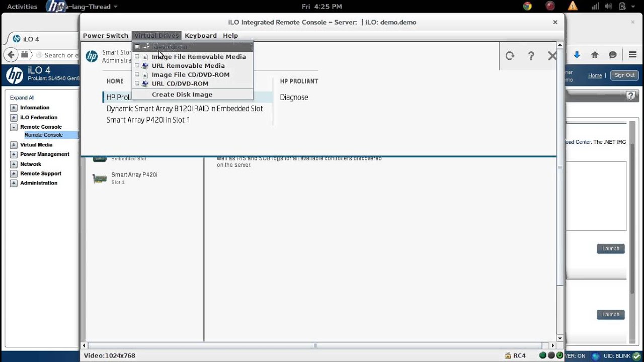Click the clipboard icon in the top panel
The width and height of the screenshot is (644, 362).
[623, 7]
